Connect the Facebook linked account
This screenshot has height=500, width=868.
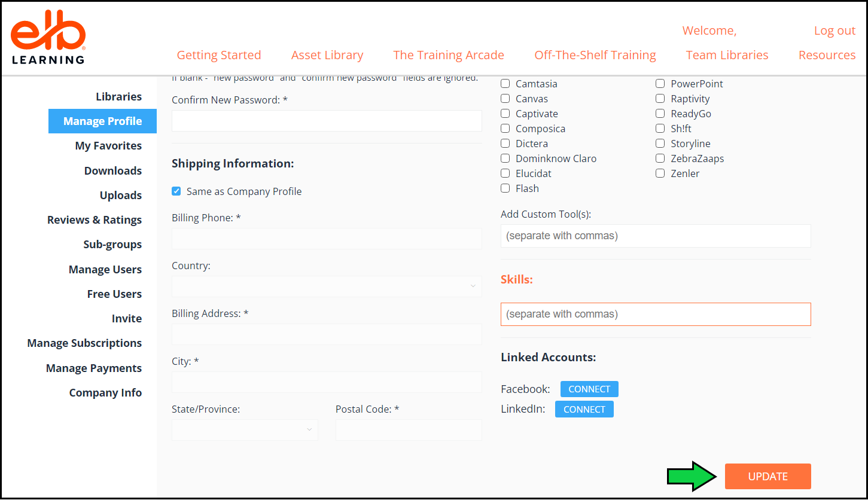[589, 389]
